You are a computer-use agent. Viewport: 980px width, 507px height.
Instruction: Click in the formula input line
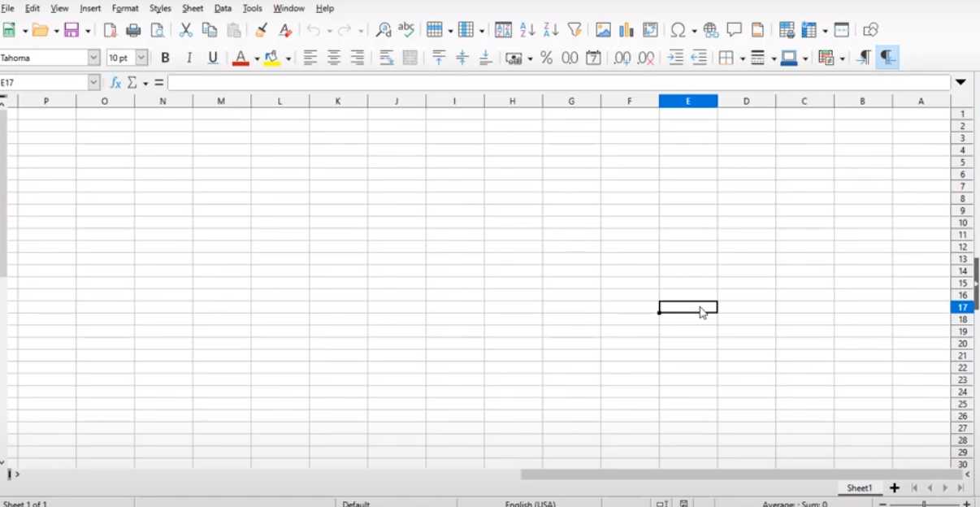559,83
